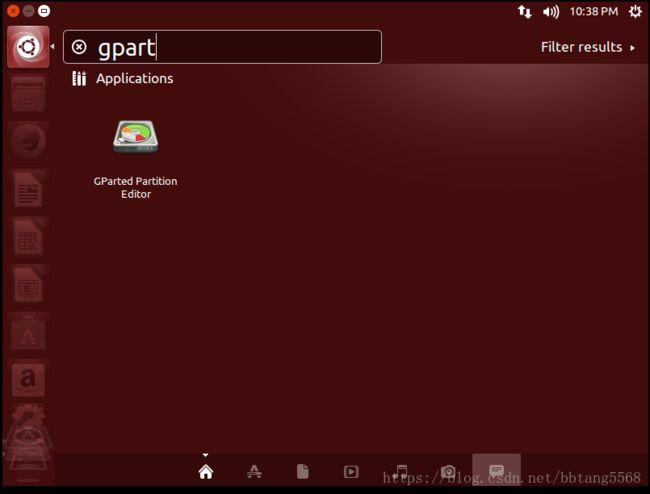This screenshot has height=494, width=650.
Task: Click inside the gpart search field
Action: pos(222,47)
